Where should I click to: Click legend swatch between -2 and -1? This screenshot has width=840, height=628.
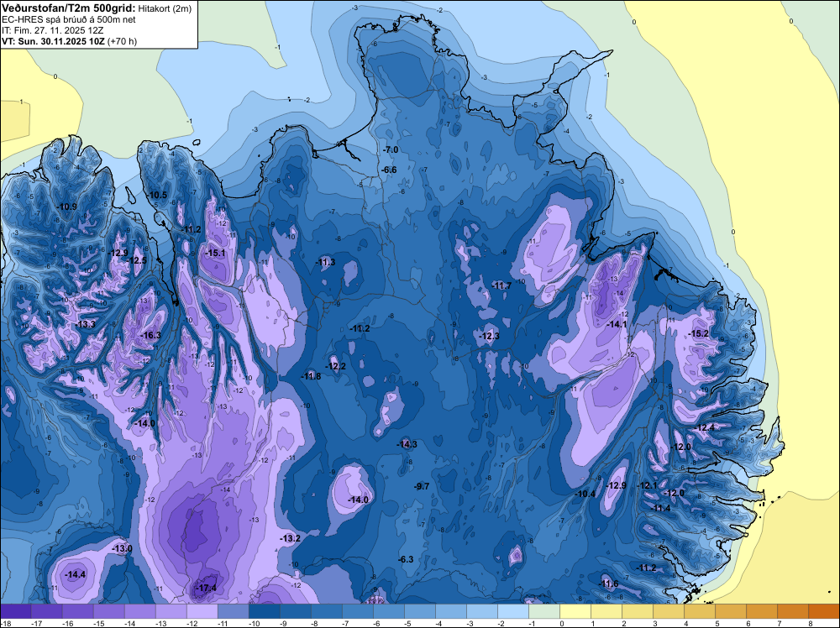tap(512, 611)
